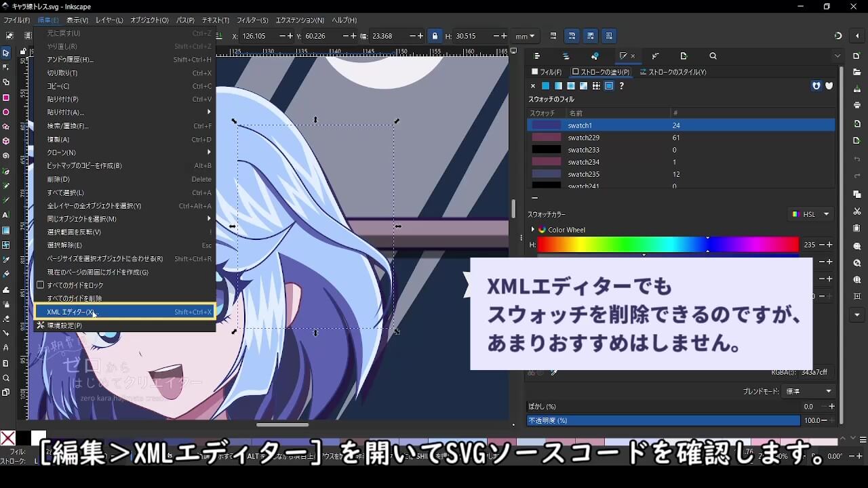Click the hue rainbow slider
868x488 pixels.
click(x=668, y=245)
